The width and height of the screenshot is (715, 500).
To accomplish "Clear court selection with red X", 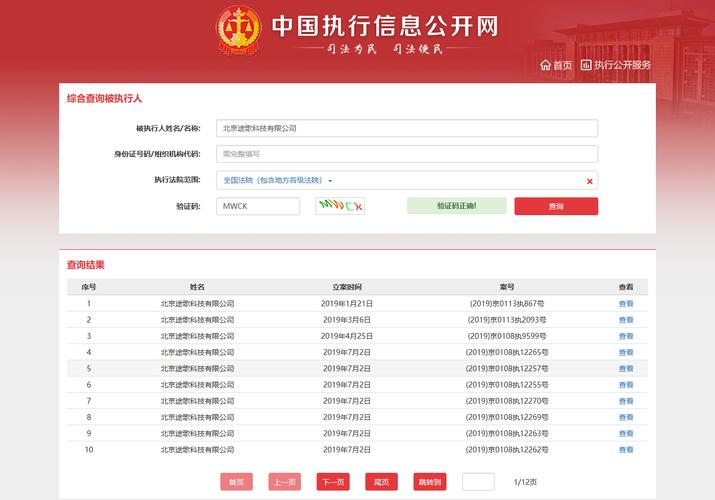I will click(x=589, y=181).
